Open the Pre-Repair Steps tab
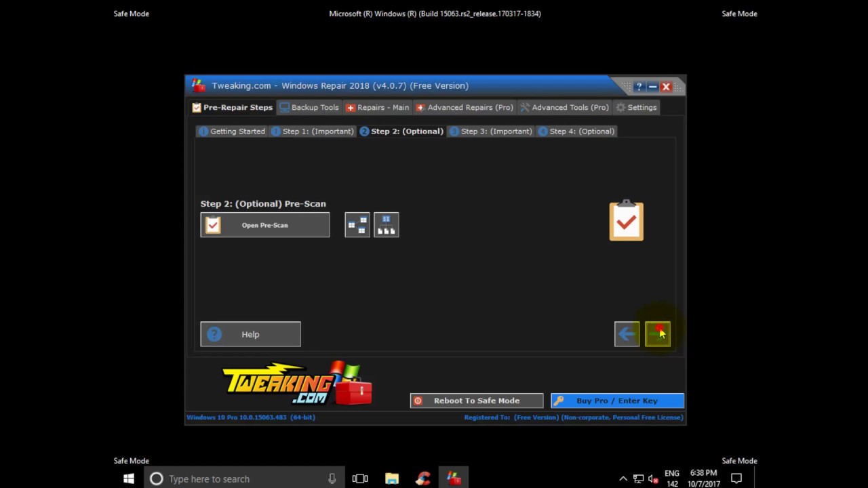Viewport: 868px width, 488px height. tap(232, 107)
